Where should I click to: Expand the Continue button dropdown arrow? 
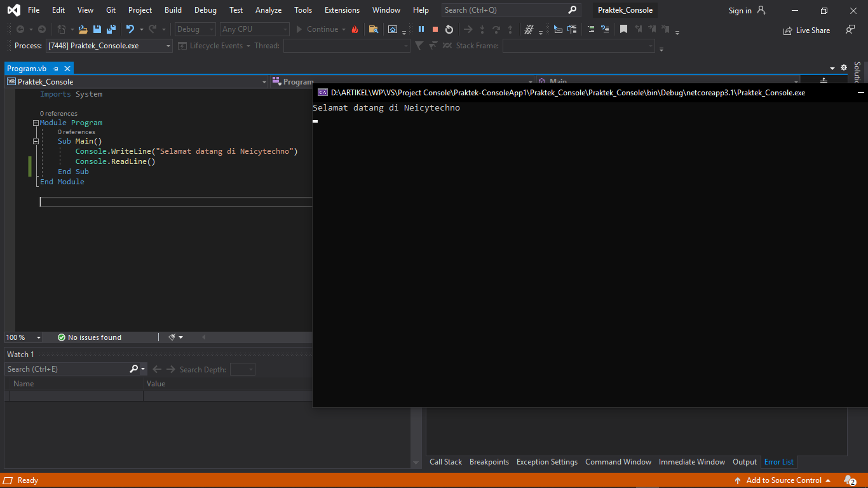344,29
